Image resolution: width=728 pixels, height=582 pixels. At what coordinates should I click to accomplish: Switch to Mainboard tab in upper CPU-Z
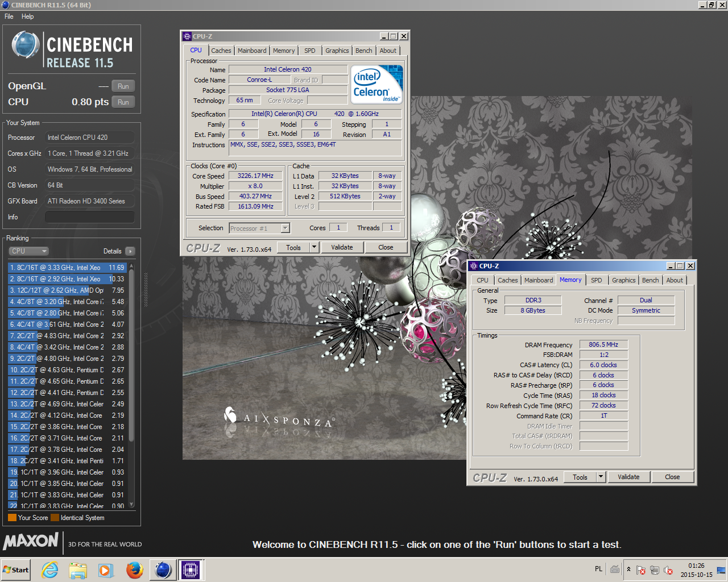click(x=252, y=51)
